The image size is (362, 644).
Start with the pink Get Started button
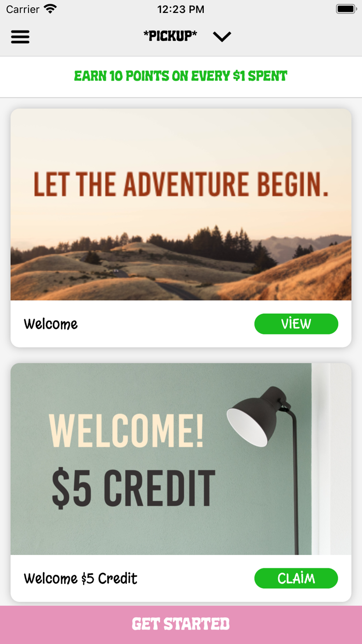(181, 625)
